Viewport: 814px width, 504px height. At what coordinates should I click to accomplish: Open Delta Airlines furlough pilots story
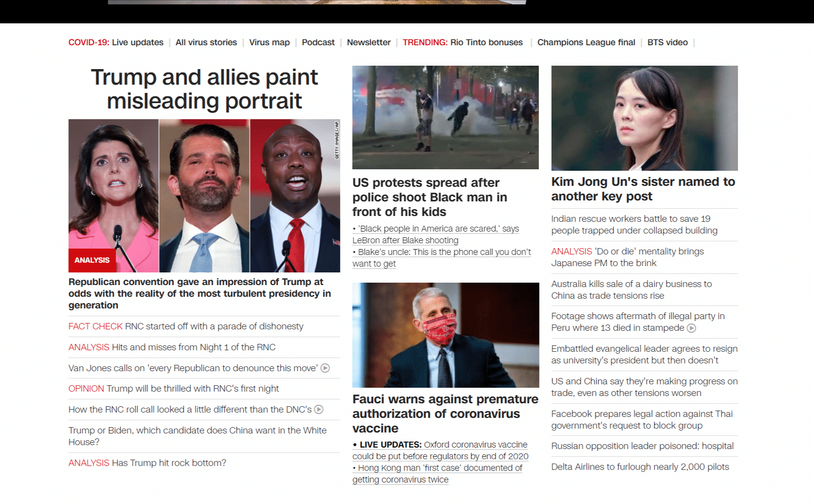[x=640, y=467]
